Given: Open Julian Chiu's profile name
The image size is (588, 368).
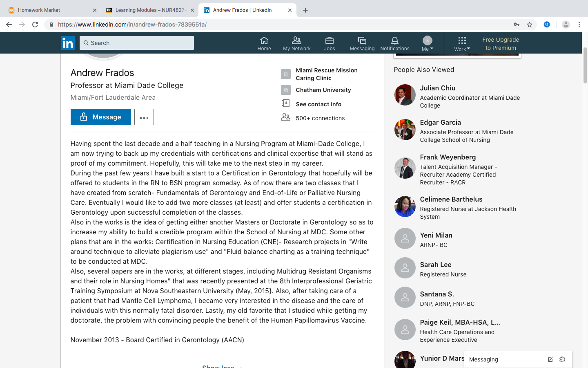Looking at the screenshot, I should (x=438, y=88).
